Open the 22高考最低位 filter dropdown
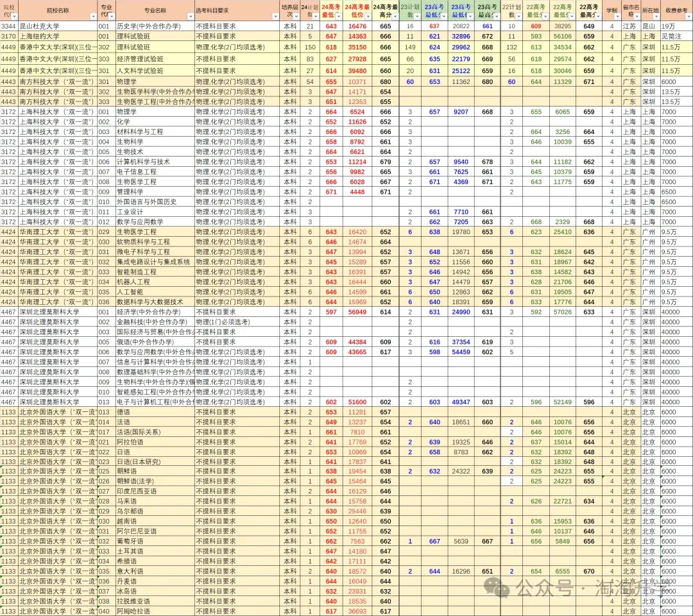 [x=572, y=16]
